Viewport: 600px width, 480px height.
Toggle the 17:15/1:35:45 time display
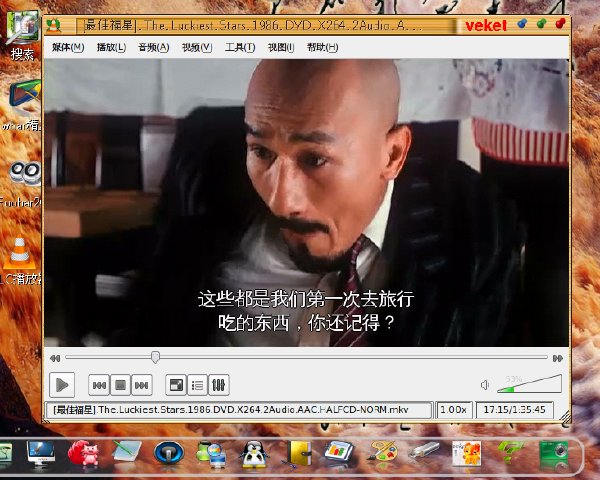[x=514, y=410]
